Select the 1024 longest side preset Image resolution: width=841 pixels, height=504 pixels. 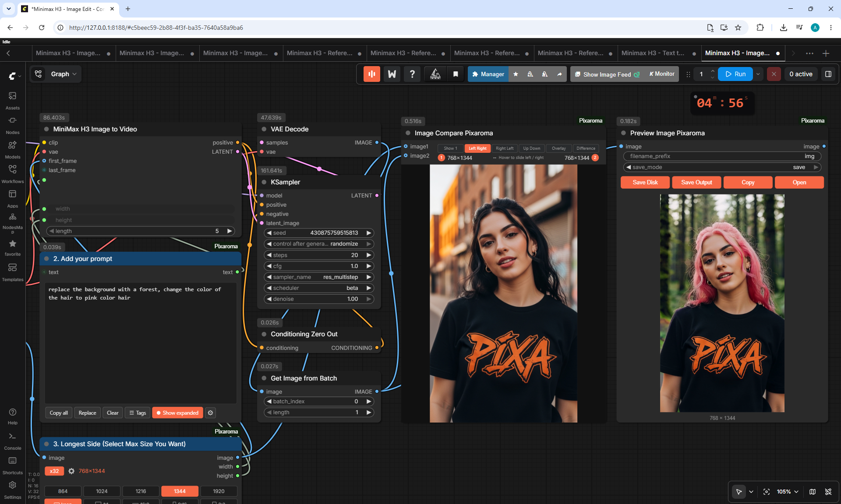pyautogui.click(x=102, y=491)
